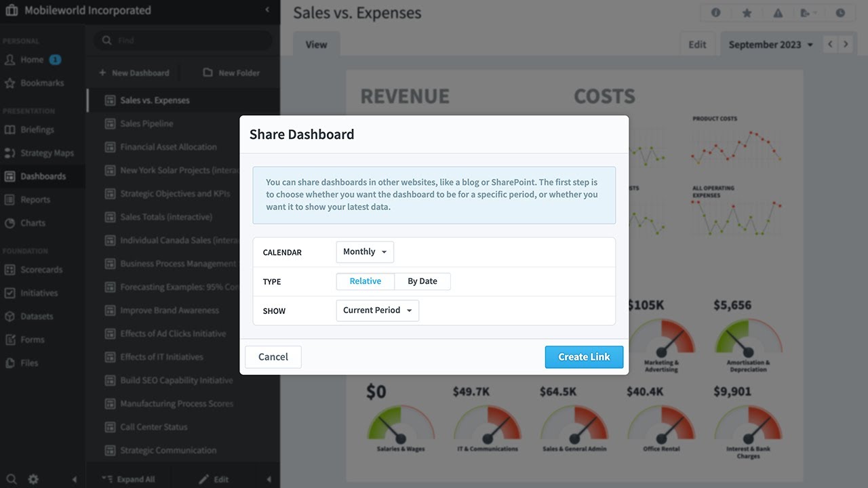Click the New Folder button
868x488 pixels.
(x=232, y=73)
